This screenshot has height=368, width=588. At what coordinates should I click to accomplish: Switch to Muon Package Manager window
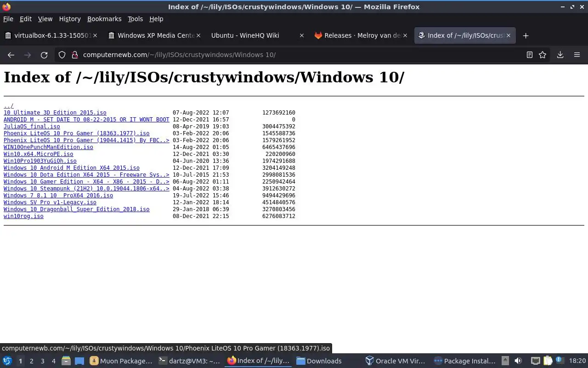(x=121, y=361)
